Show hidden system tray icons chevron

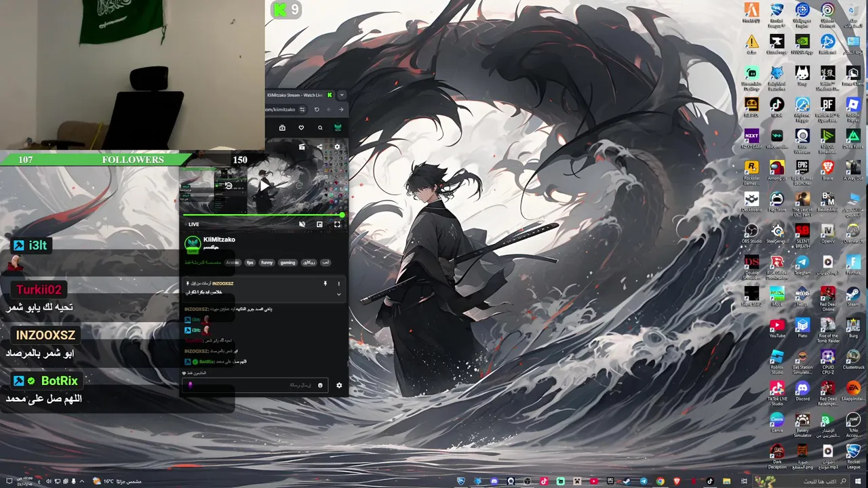(x=82, y=481)
